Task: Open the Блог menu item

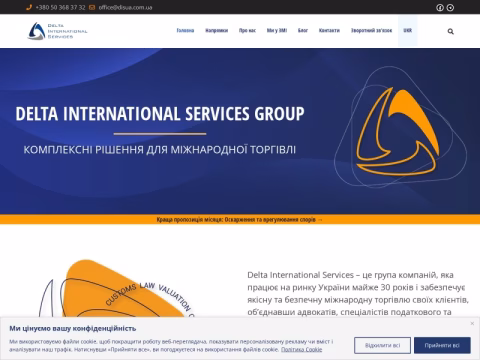Action: (x=303, y=30)
